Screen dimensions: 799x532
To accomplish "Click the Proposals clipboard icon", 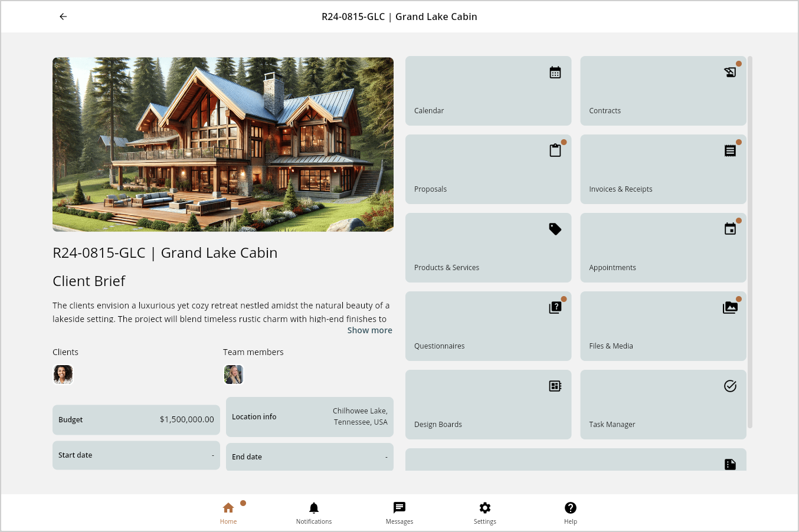I will [x=555, y=151].
